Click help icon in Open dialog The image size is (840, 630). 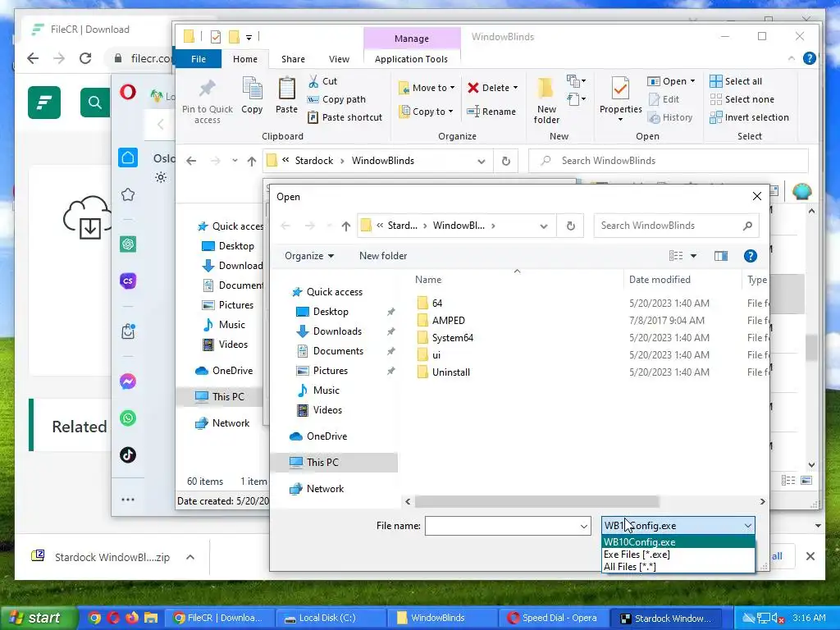click(750, 256)
